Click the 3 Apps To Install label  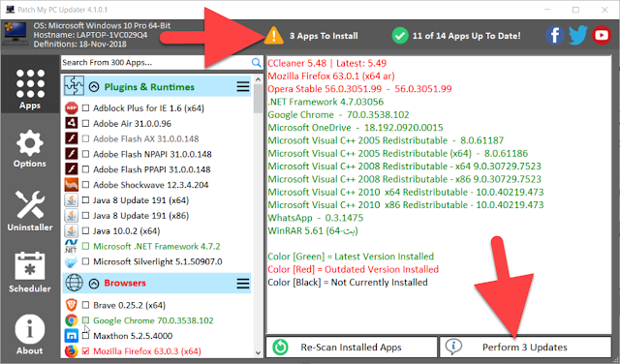pyautogui.click(x=324, y=36)
